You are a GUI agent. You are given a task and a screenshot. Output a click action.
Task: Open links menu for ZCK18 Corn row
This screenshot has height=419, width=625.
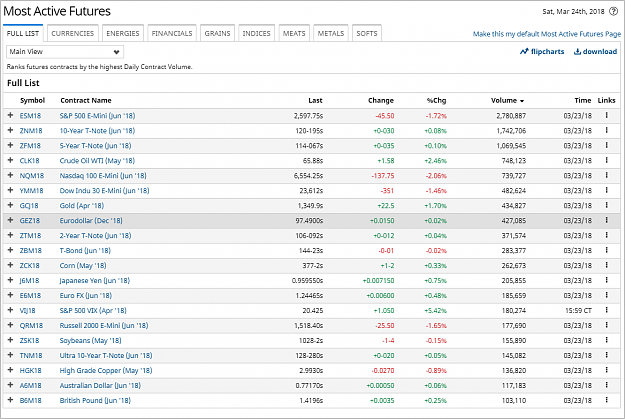[x=606, y=265]
